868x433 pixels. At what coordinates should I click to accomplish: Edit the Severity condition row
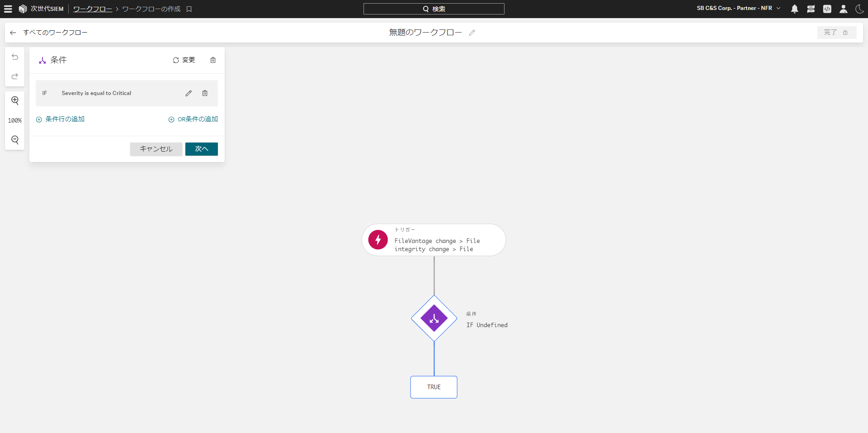189,93
